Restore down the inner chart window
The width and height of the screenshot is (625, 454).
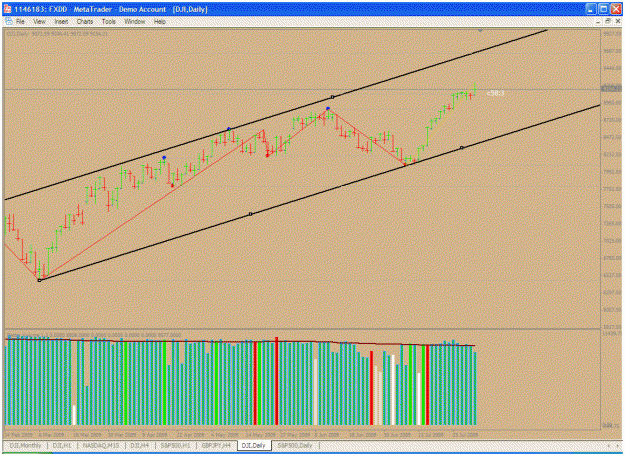(607, 22)
